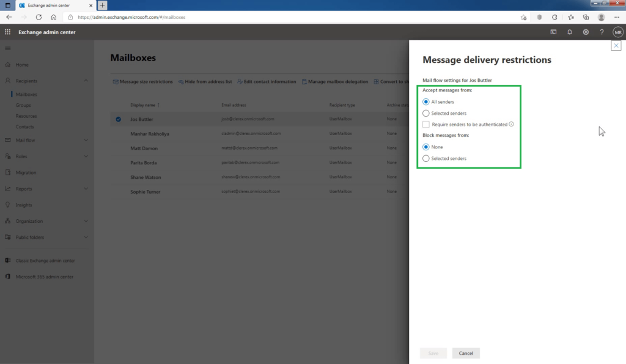
Task: Expand the Public folders section chevron
Action: 86,237
